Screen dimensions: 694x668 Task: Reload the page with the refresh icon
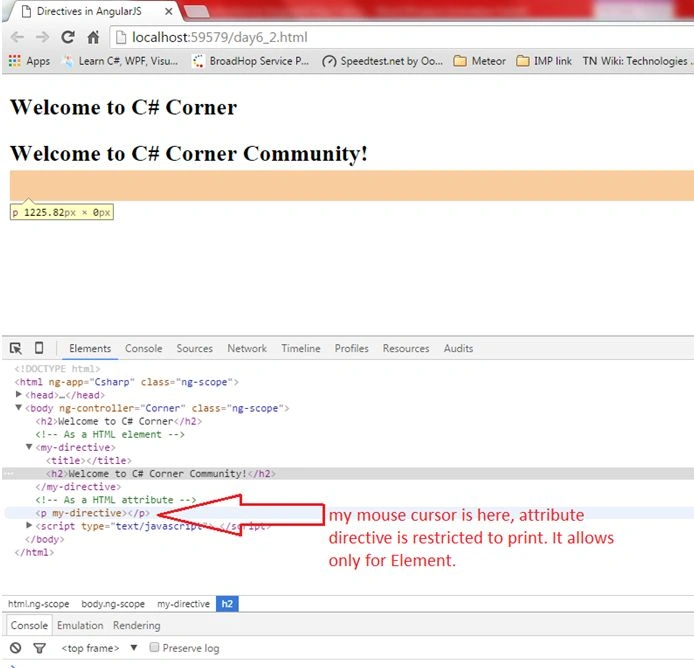(x=68, y=37)
